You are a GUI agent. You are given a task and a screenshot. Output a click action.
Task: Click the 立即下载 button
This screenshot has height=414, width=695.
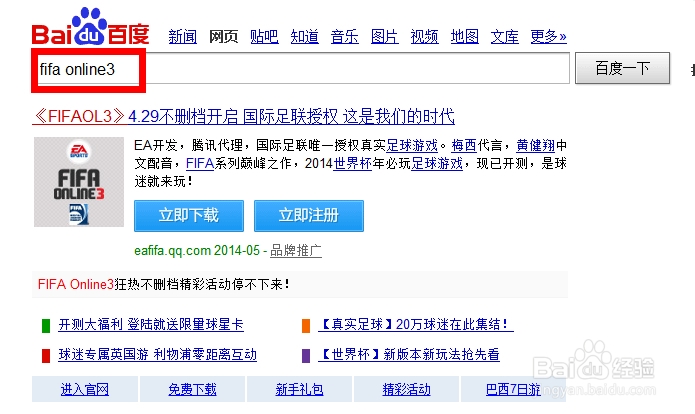[189, 216]
